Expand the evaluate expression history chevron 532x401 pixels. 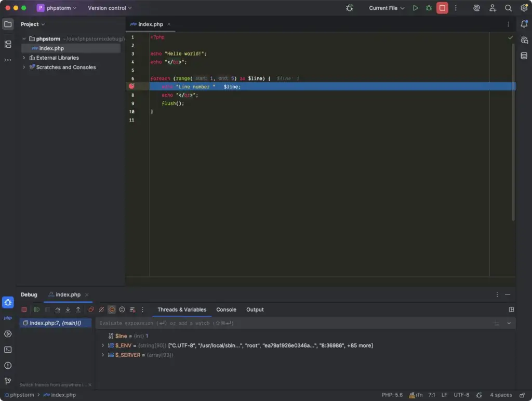click(x=509, y=323)
